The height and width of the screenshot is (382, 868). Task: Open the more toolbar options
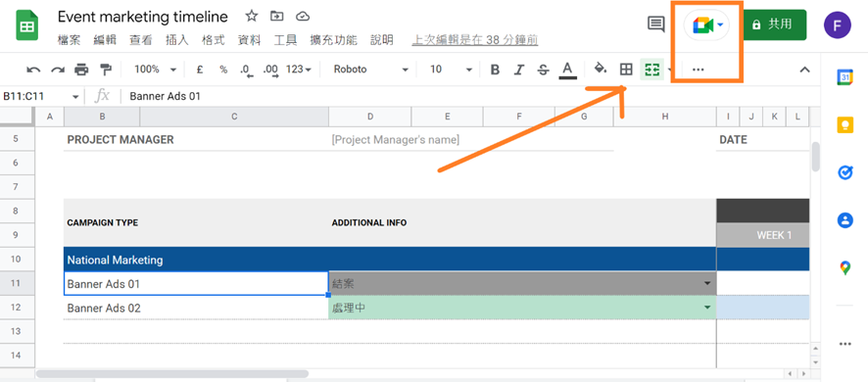point(699,70)
